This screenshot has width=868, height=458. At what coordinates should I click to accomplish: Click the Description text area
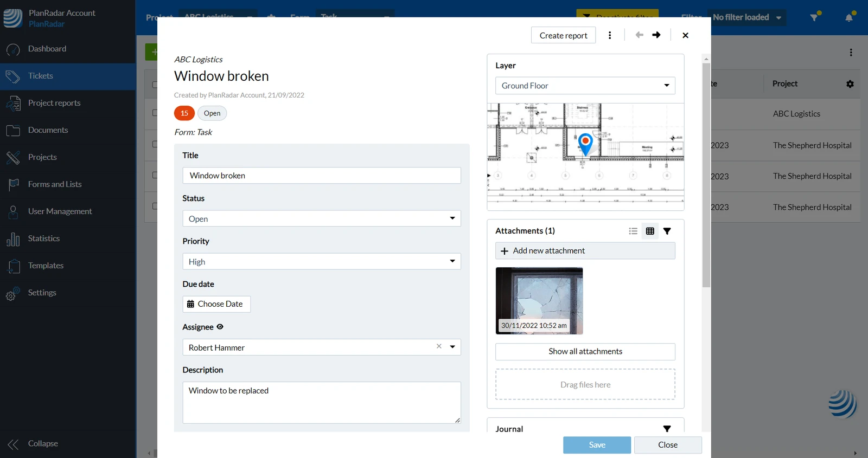click(x=322, y=403)
